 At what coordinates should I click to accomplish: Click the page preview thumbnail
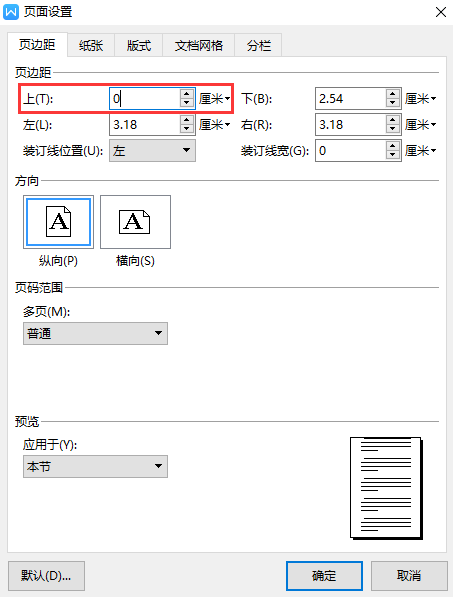(386, 488)
